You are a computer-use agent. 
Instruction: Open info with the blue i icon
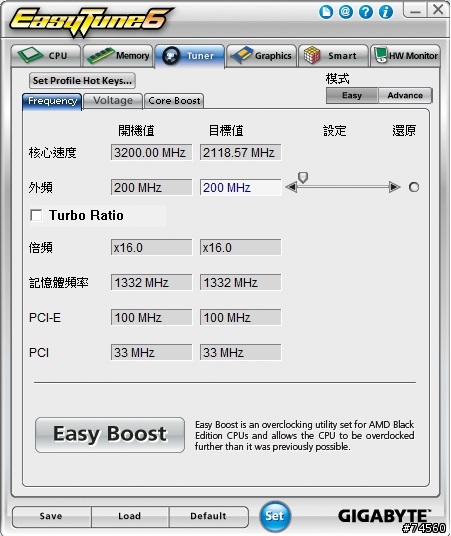[x=385, y=12]
